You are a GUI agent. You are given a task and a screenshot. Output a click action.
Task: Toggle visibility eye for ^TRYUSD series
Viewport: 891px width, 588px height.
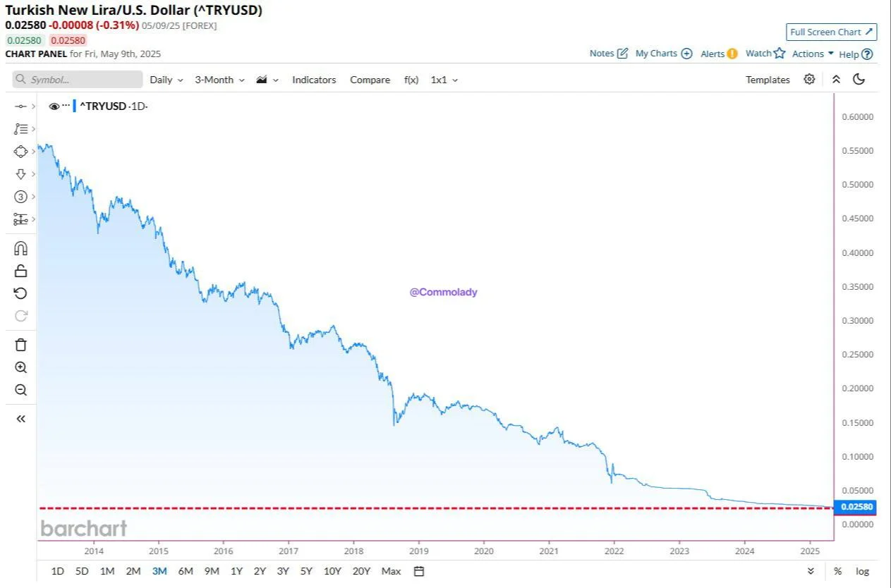54,106
